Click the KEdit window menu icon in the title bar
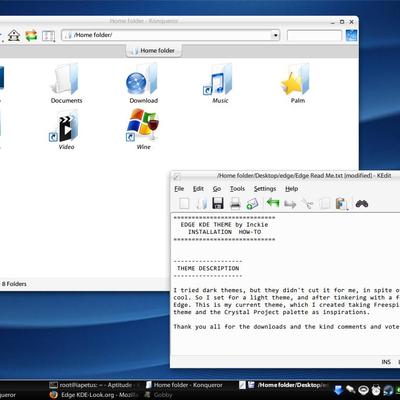Viewport: 400px width, 400px height. (x=176, y=176)
